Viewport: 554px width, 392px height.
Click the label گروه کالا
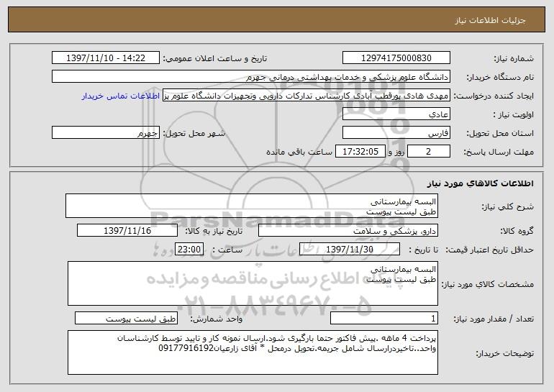517,232
